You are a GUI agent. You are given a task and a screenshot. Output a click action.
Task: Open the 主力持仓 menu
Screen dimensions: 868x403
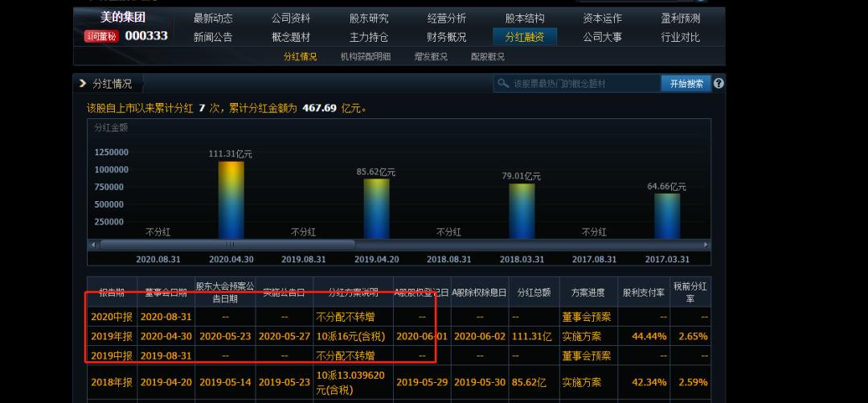[369, 37]
